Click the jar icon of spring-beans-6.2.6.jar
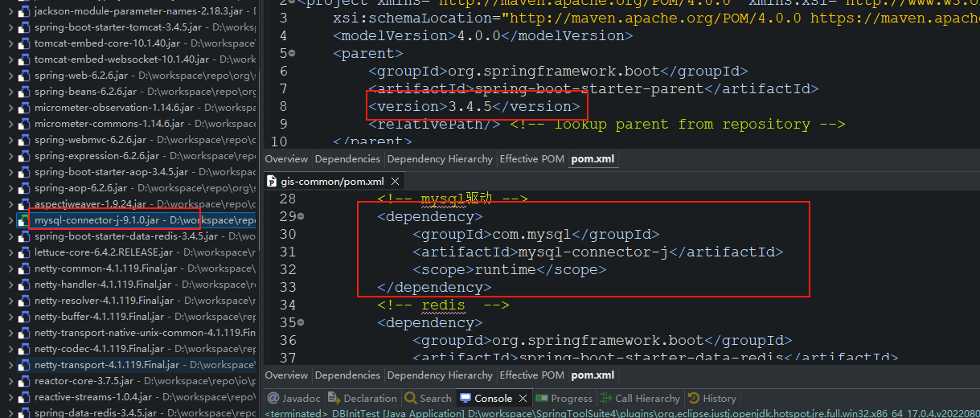This screenshot has height=418, width=980. [23, 92]
